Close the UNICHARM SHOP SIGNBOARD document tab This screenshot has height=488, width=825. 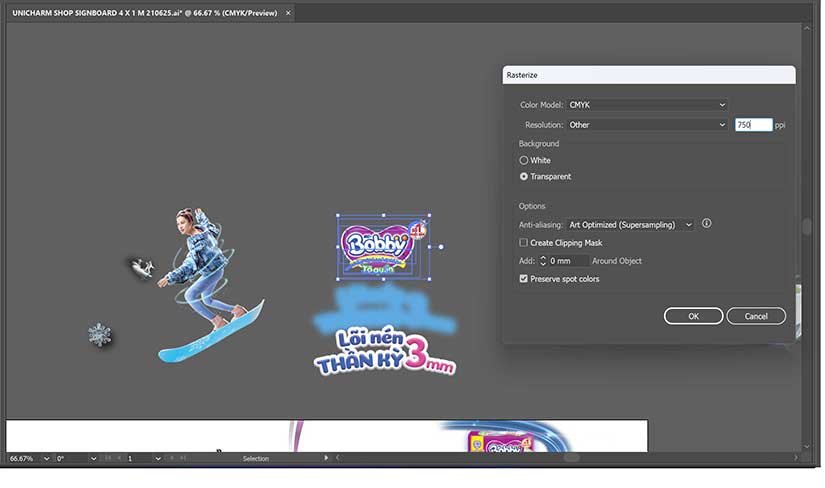[x=288, y=13]
